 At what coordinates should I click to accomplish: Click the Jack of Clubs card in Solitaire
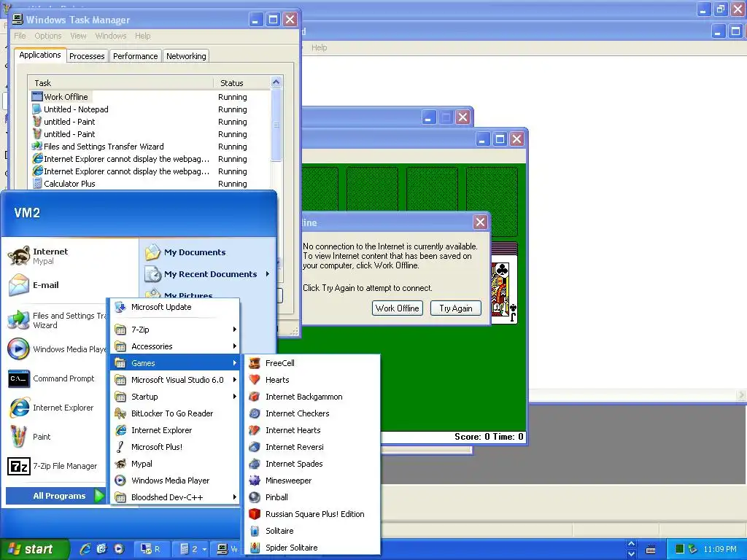[504, 290]
